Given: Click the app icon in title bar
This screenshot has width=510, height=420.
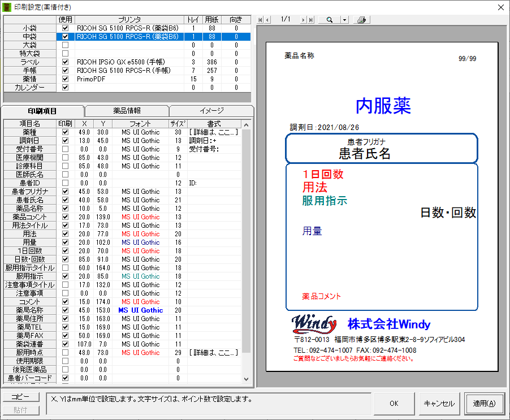Looking at the screenshot, I should coord(6,7).
